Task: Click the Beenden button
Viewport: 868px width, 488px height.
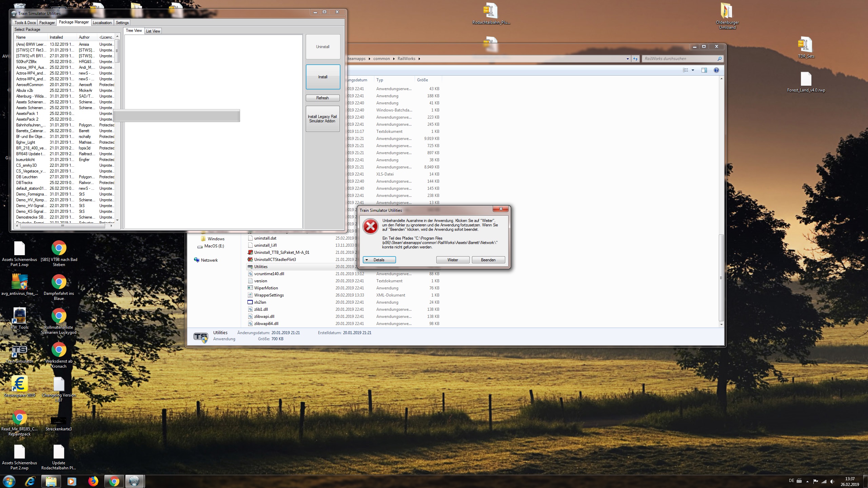Action: (x=488, y=260)
